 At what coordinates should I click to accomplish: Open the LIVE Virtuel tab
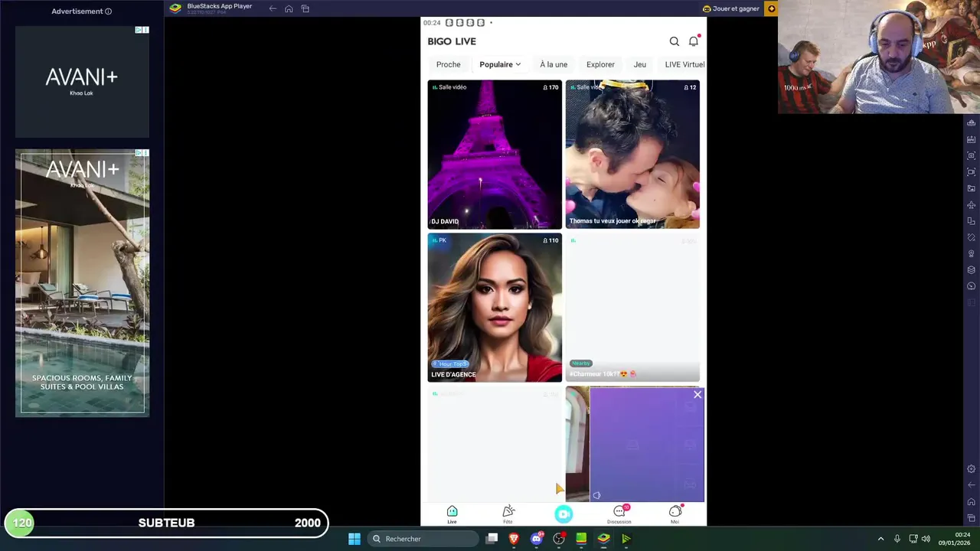pos(684,64)
